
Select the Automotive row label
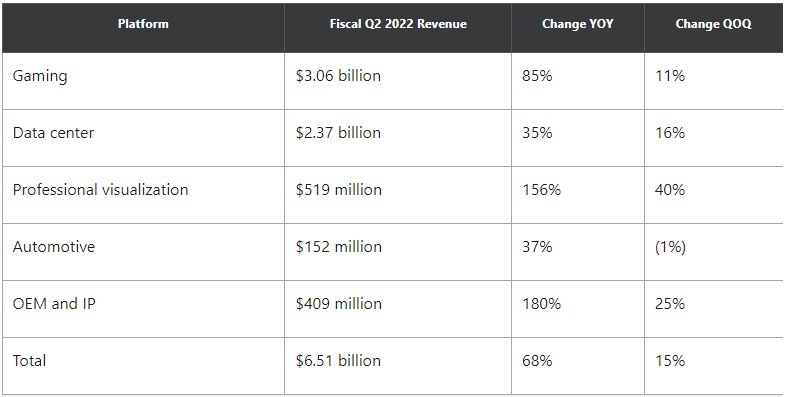(54, 247)
